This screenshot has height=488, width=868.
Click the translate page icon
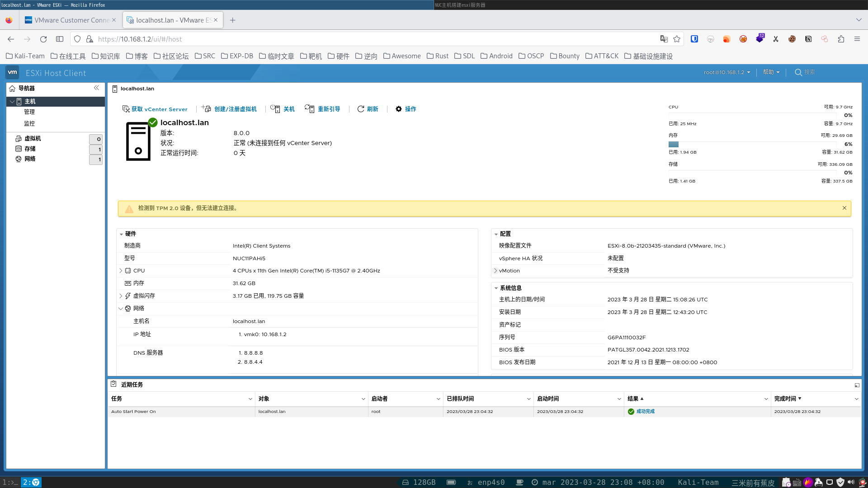pyautogui.click(x=664, y=39)
